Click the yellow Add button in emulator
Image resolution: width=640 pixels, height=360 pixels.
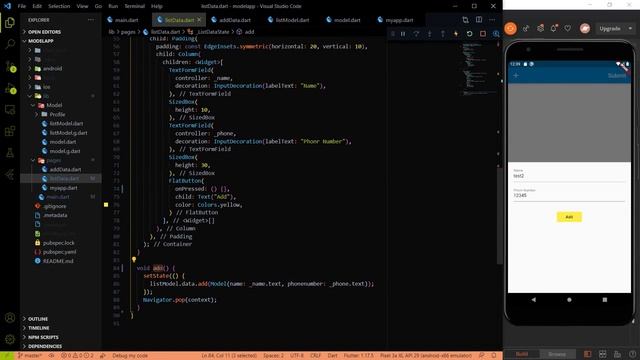coord(569,217)
